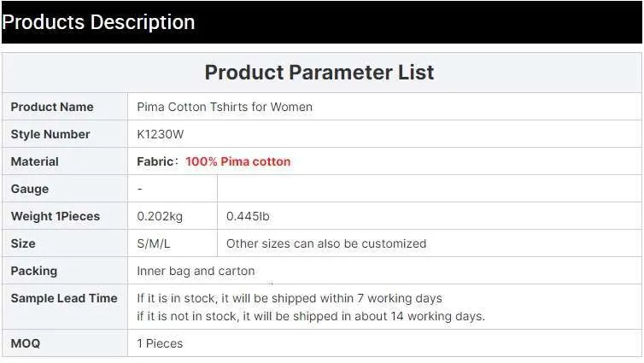Click the bold Fabric label
The image size is (644, 363).
155,161
